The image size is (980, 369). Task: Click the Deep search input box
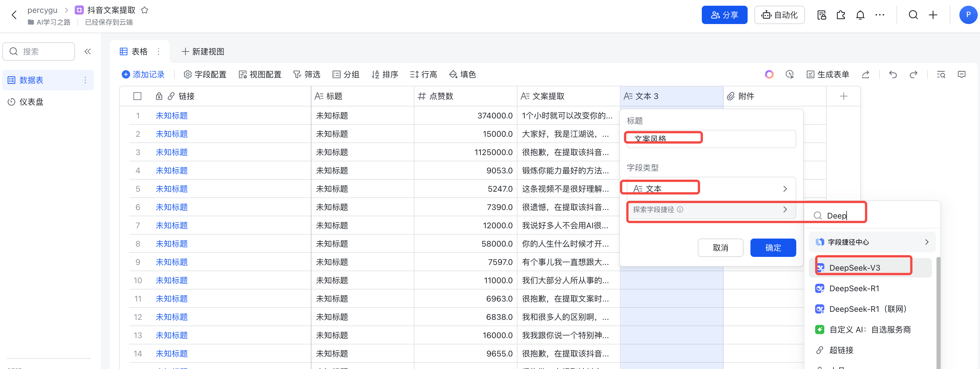coord(872,215)
